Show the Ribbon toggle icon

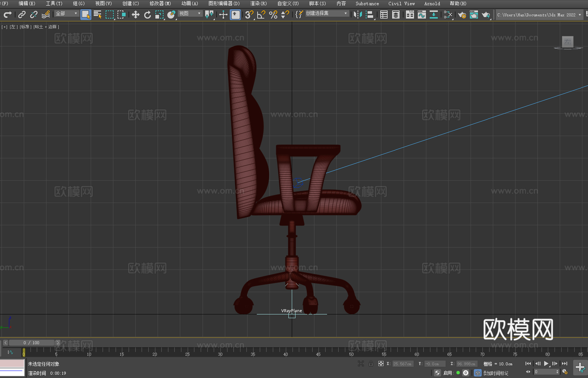pos(410,14)
